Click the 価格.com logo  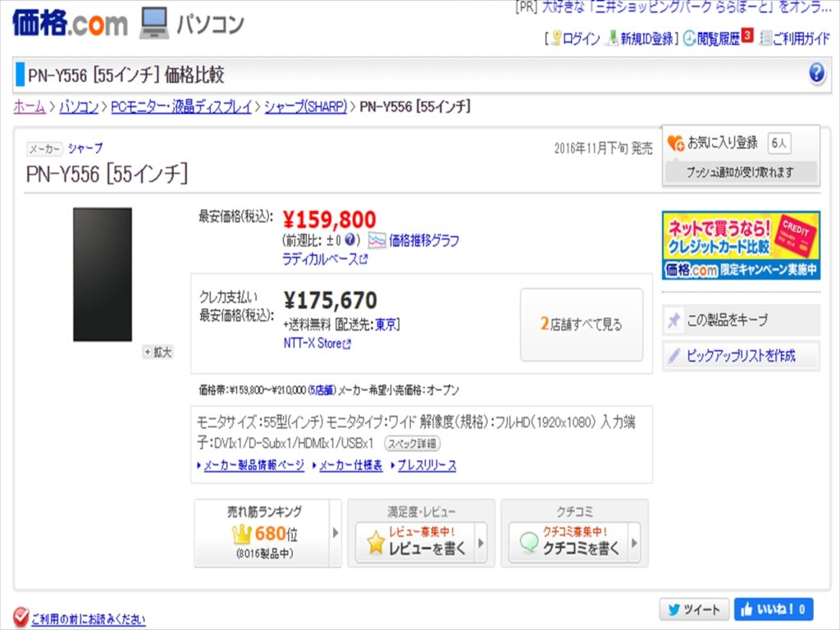point(70,24)
